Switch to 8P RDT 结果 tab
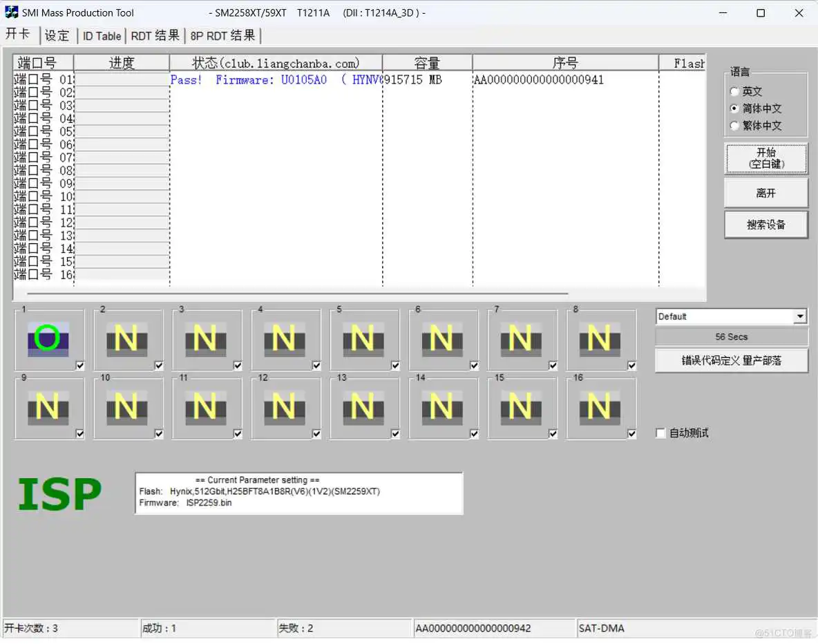This screenshot has height=644, width=818. tap(223, 36)
